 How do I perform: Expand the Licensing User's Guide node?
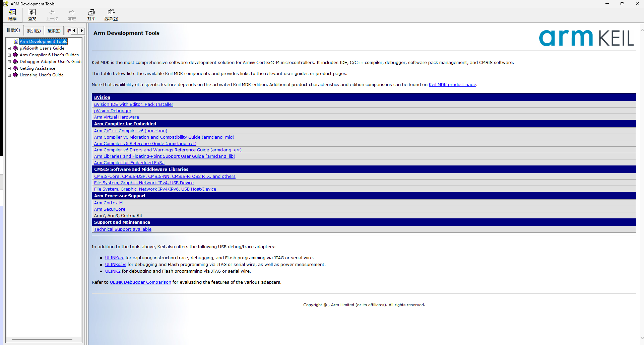pos(9,75)
